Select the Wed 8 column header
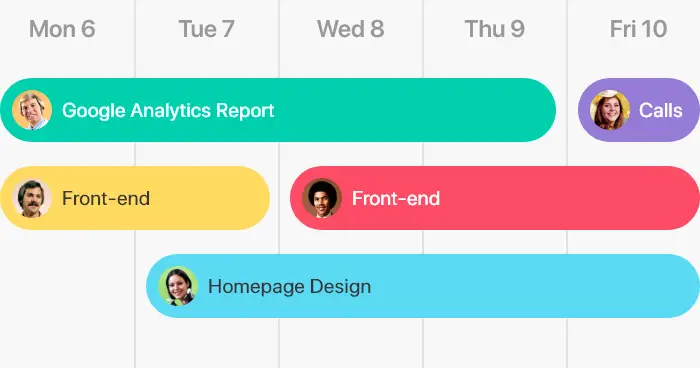Image resolution: width=700 pixels, height=368 pixels. point(350,29)
